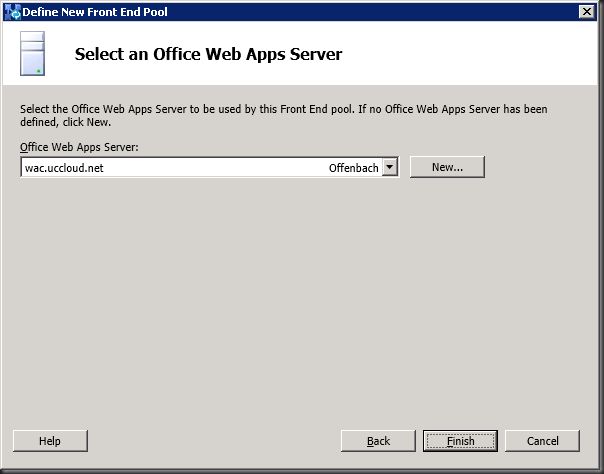This screenshot has width=604, height=474.
Task: Open Help for this wizard page
Action: (x=50, y=441)
